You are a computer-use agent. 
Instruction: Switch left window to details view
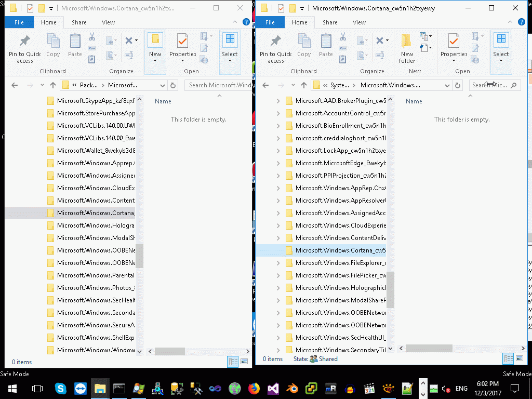[233, 362]
